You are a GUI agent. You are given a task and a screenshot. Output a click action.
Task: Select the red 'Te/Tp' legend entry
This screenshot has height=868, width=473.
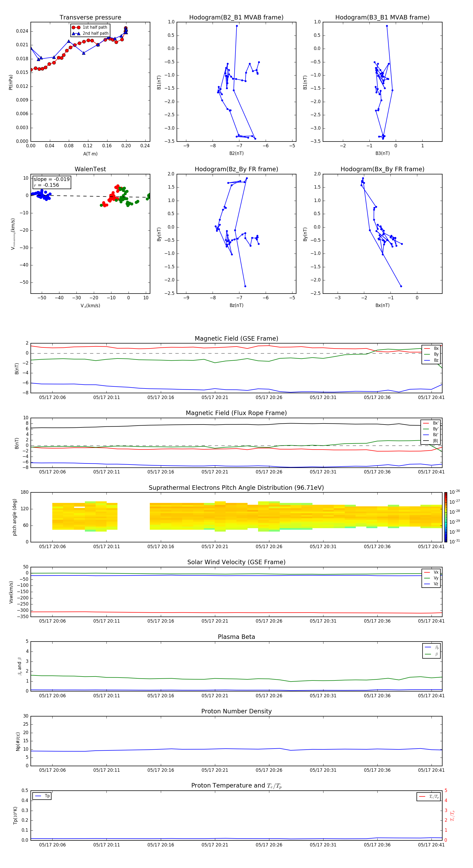429,796
